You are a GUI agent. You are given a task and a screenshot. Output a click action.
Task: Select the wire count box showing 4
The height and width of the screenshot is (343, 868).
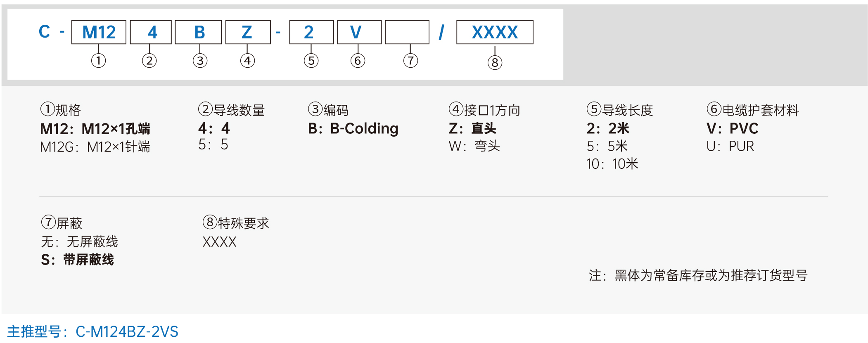click(151, 32)
